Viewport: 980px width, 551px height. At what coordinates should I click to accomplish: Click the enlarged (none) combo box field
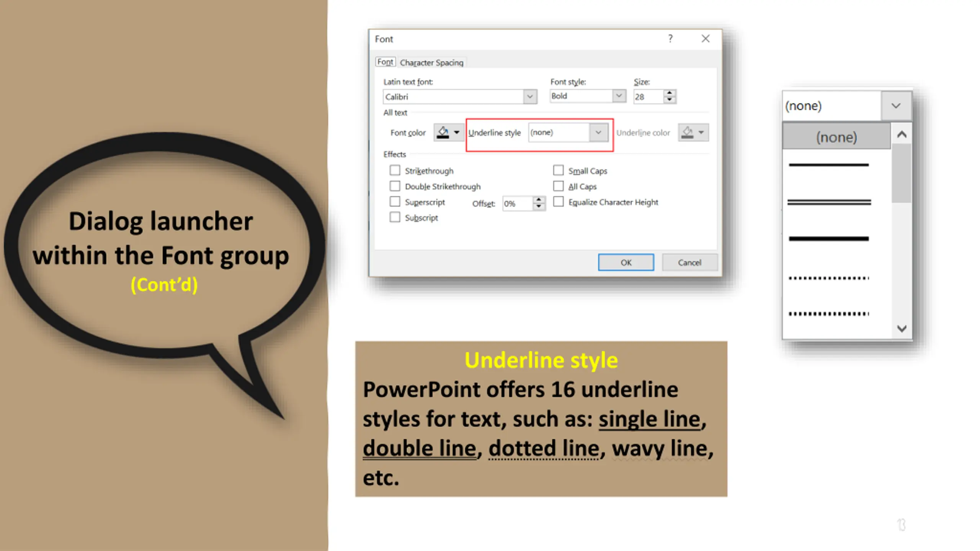pyautogui.click(x=832, y=106)
